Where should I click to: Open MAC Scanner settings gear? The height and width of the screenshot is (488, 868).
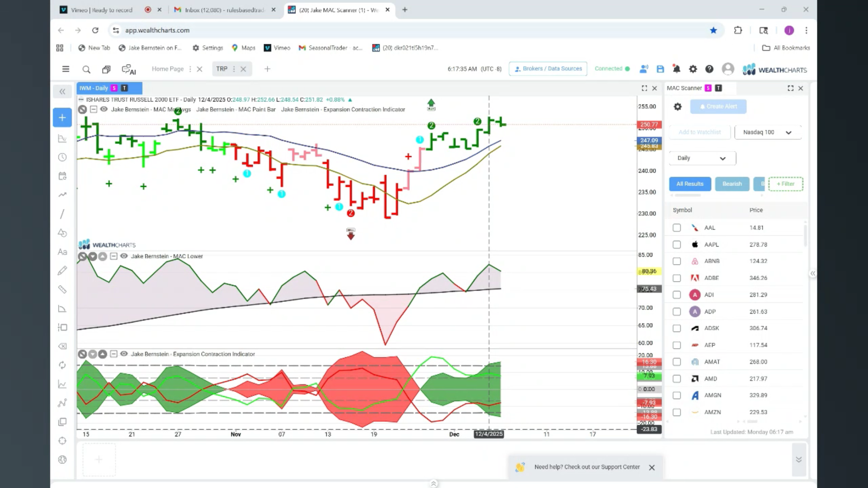click(677, 107)
